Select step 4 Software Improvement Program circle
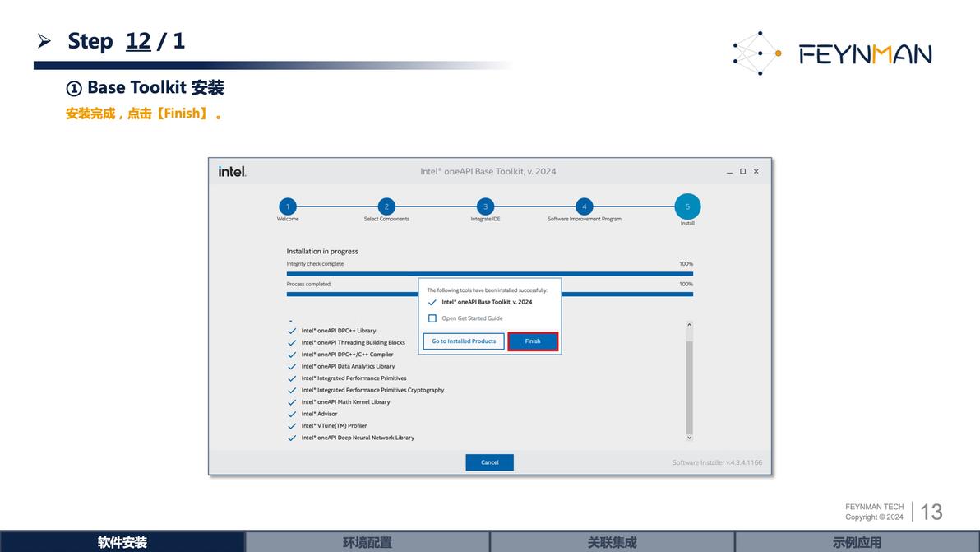Screen dimensions: 980x552 tap(585, 206)
